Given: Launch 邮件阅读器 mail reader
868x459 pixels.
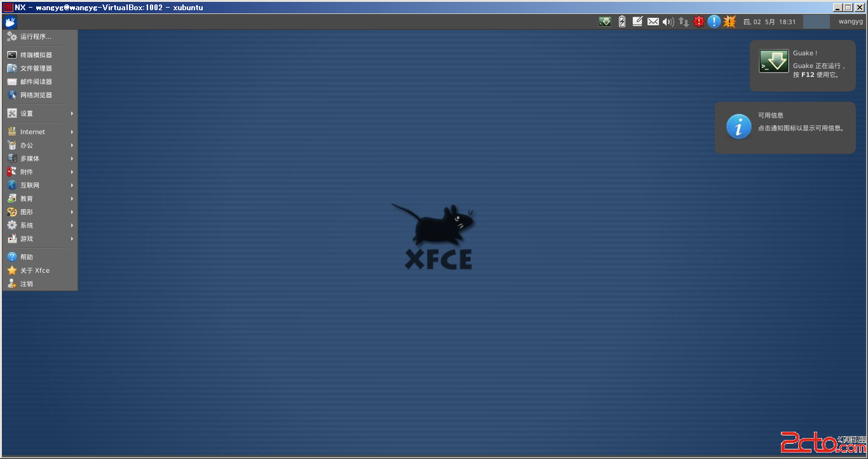Looking at the screenshot, I should pos(39,82).
